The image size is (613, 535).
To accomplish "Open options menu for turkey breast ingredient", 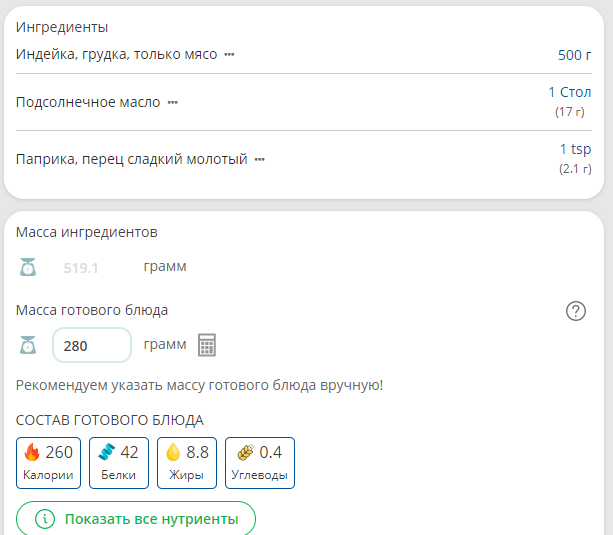I will (229, 54).
